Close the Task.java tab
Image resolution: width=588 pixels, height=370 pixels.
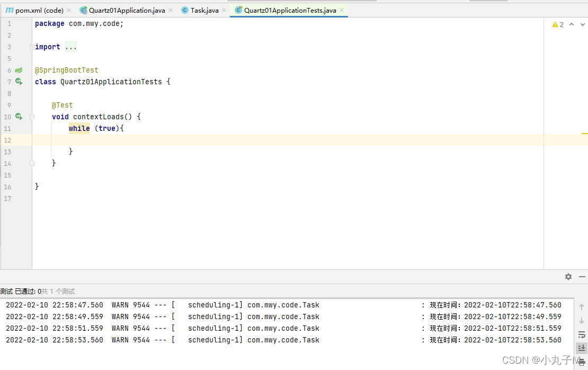coord(224,11)
